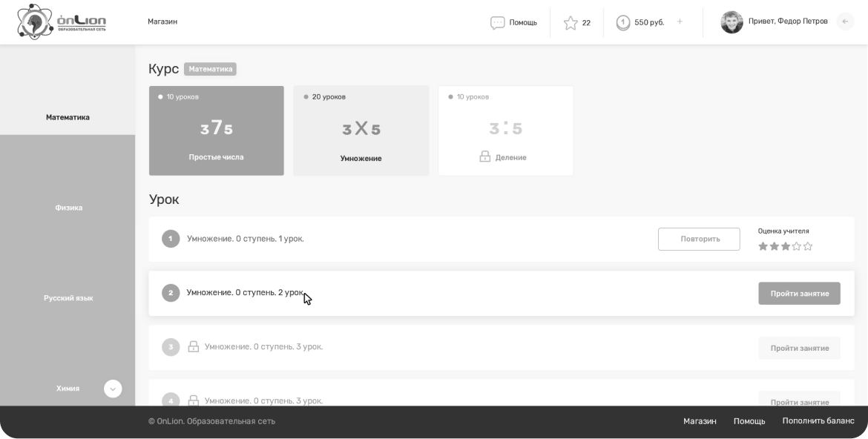Click Пополнить баланс in the footer
Screen dimensions: 868x439
pos(818,421)
